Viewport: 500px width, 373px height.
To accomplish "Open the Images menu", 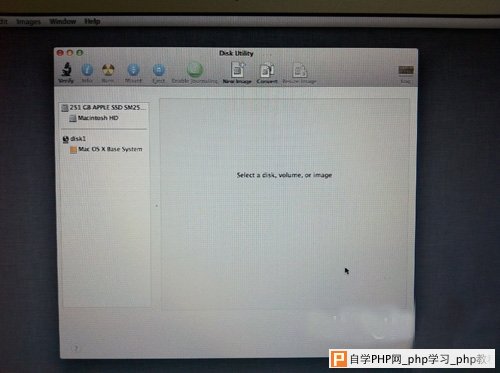I will pyautogui.click(x=28, y=22).
